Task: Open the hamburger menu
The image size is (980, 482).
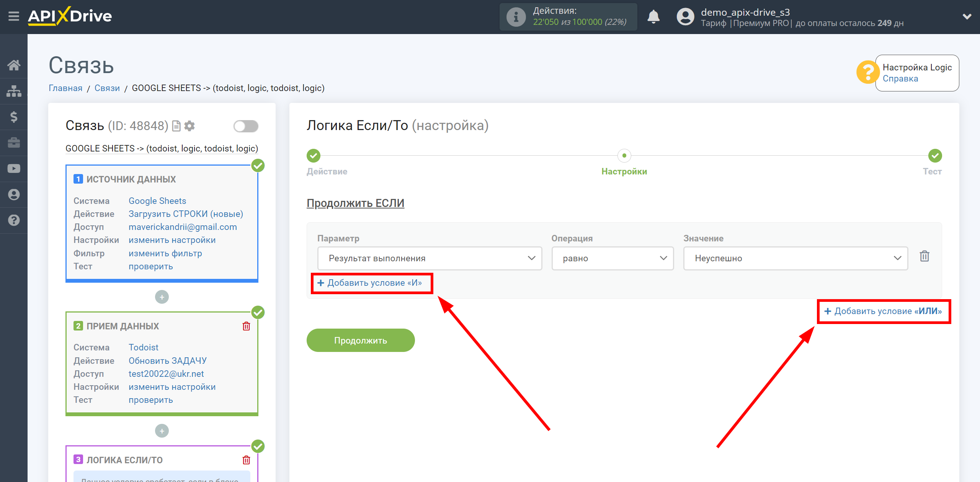Action: pyautogui.click(x=14, y=16)
